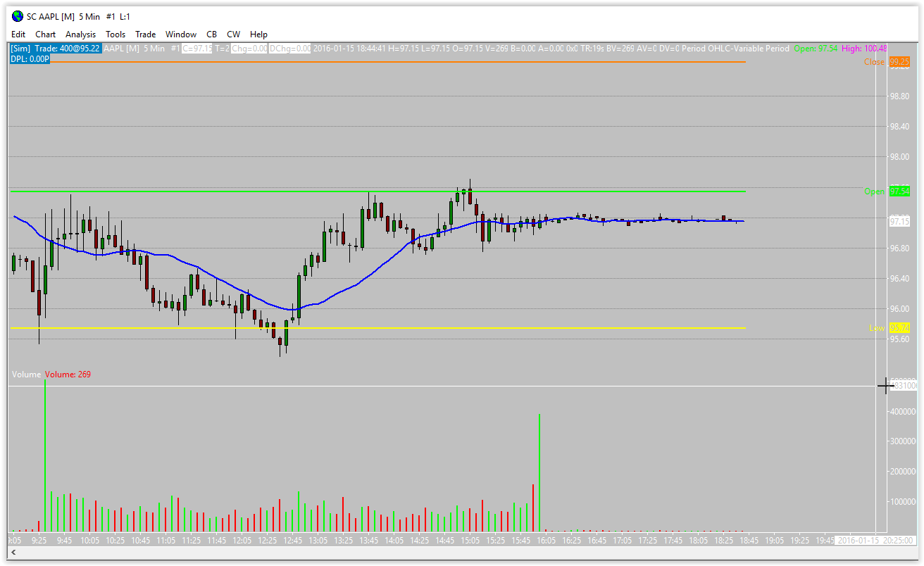Click the yellow Low price tag 95.74
Screen dimensions: 924x566
click(x=899, y=328)
